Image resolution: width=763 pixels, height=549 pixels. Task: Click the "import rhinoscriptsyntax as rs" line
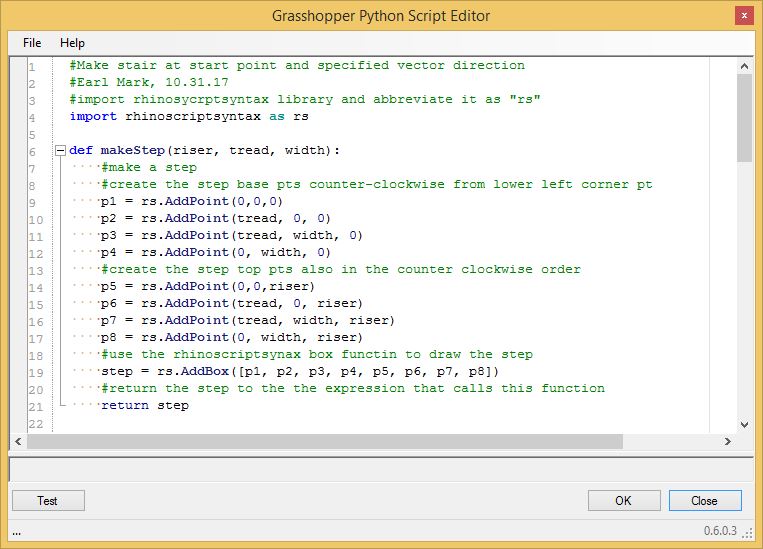[189, 116]
